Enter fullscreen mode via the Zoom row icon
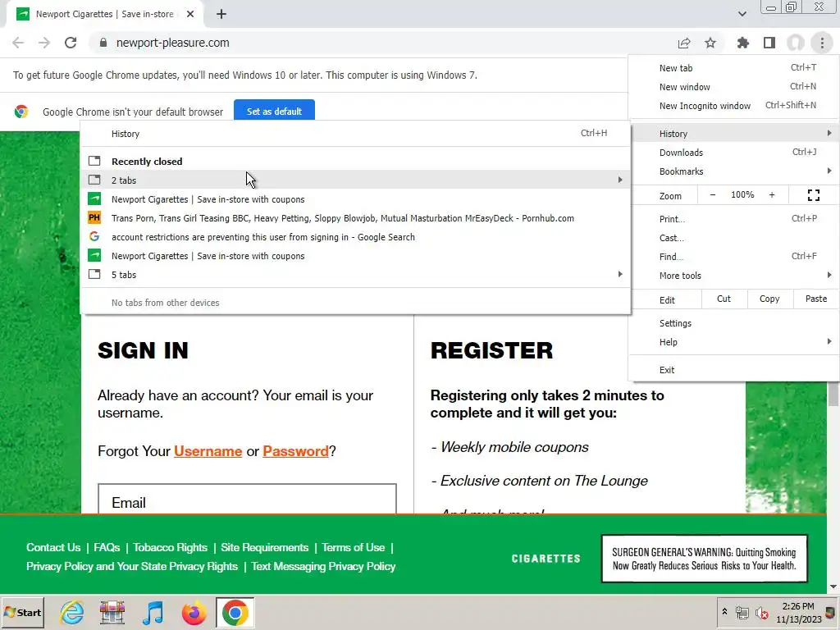Image resolution: width=840 pixels, height=630 pixels. (813, 195)
